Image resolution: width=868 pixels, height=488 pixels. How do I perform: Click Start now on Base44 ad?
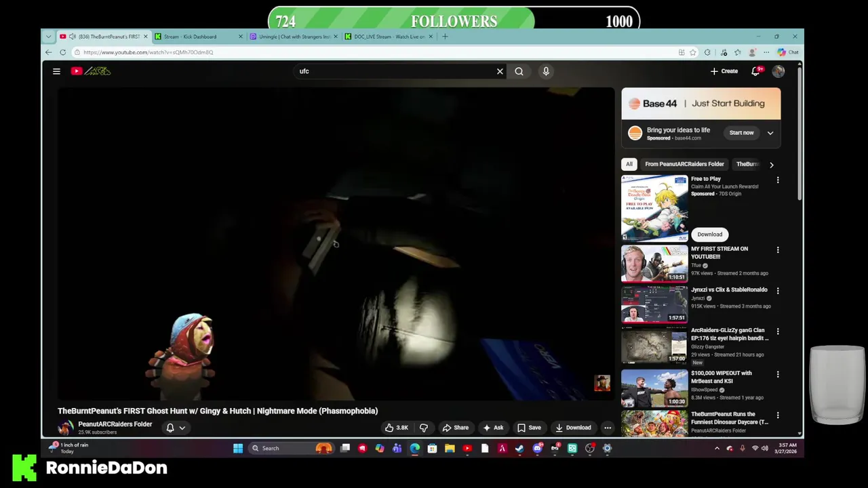coord(741,133)
